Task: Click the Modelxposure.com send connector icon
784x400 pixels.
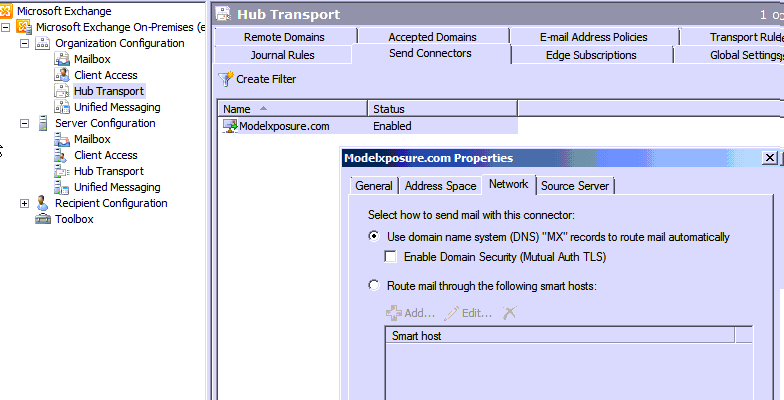Action: click(230, 126)
